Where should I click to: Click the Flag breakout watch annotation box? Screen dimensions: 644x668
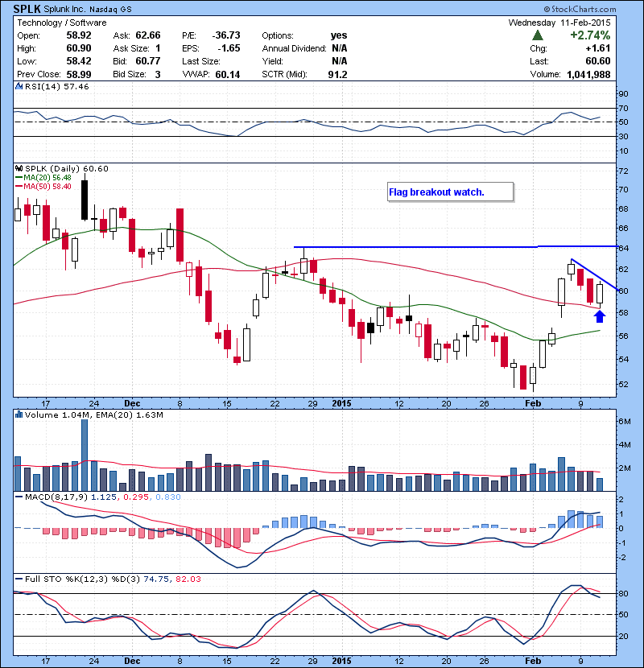pos(451,192)
